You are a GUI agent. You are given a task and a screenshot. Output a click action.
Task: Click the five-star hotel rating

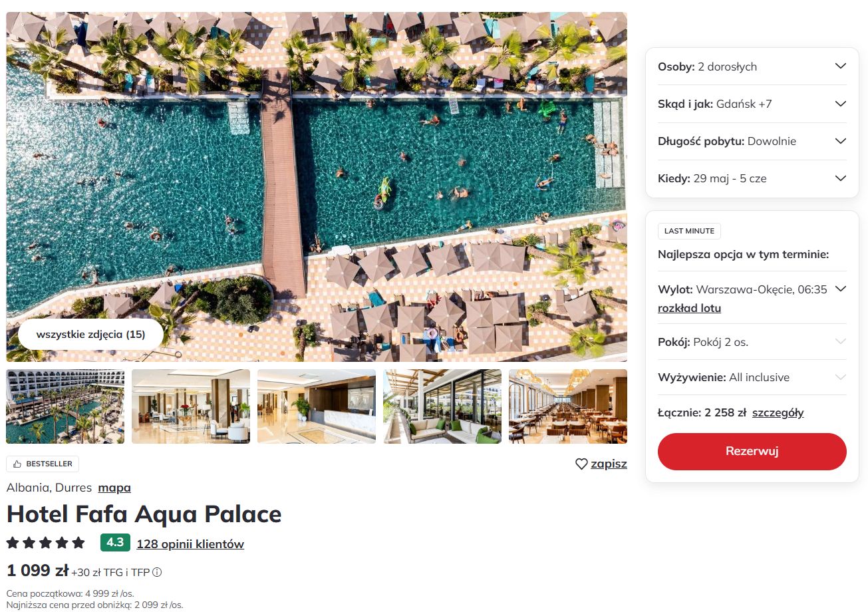pos(46,543)
